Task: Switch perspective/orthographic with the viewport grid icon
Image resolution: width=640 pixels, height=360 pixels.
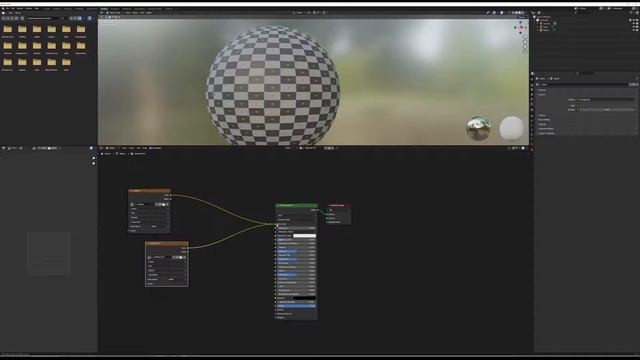Action: coord(525,52)
